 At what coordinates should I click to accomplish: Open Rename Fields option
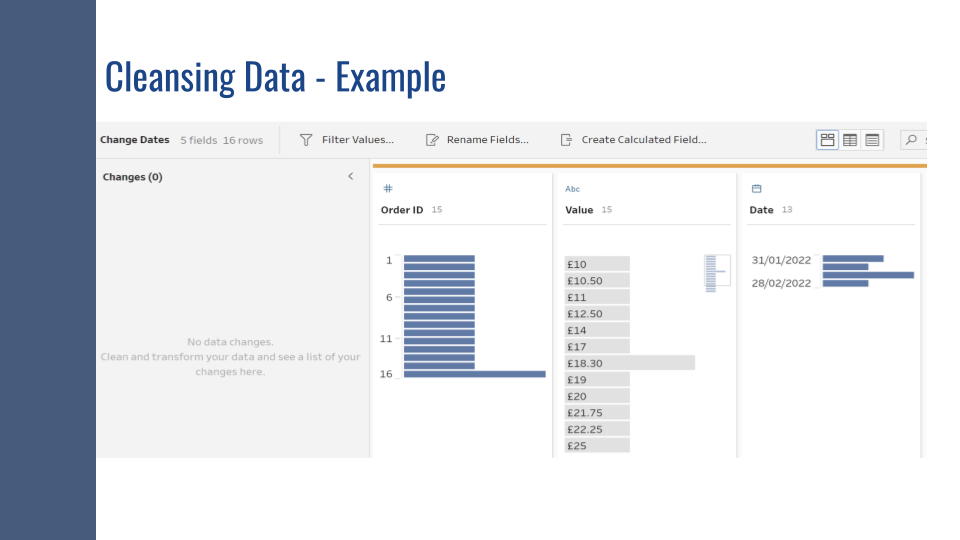(x=487, y=140)
